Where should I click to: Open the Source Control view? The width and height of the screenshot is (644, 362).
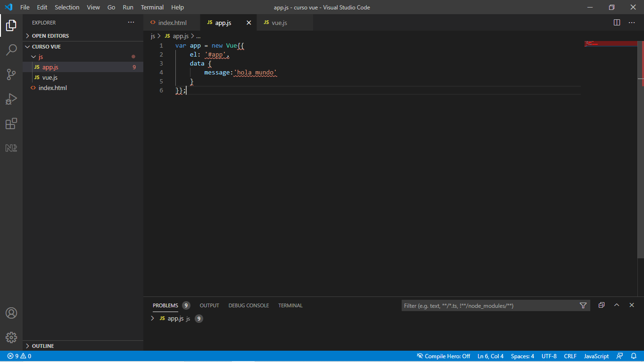[x=11, y=74]
